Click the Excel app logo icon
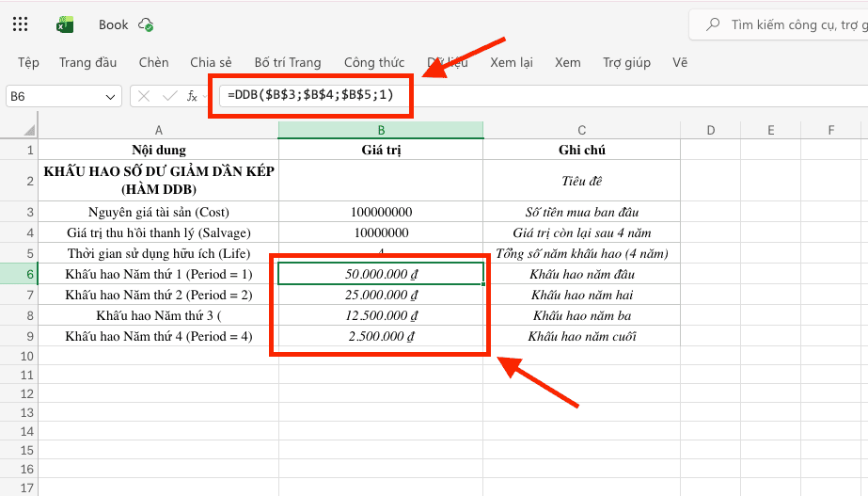 [65, 24]
